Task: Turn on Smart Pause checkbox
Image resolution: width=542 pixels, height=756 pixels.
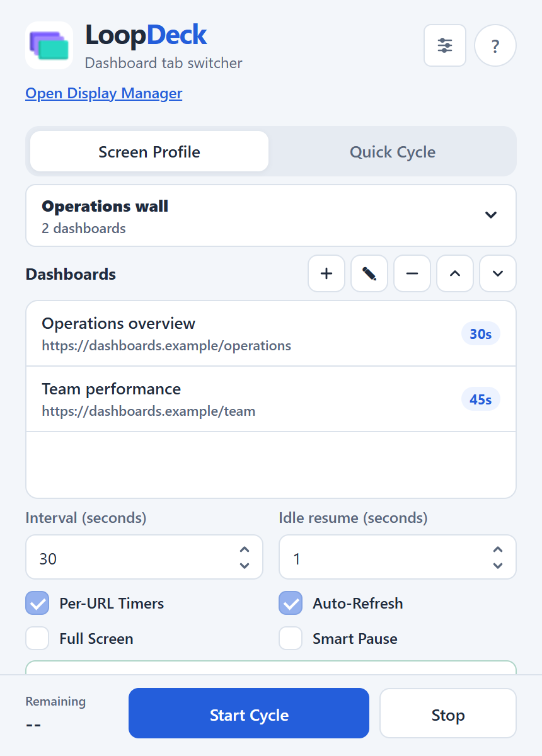Action: (x=291, y=638)
